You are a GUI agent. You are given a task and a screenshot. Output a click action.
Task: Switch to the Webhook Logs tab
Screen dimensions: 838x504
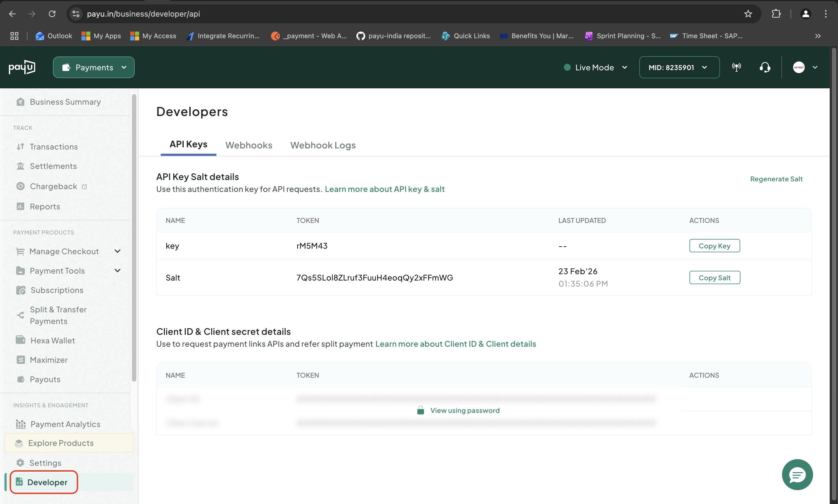323,145
